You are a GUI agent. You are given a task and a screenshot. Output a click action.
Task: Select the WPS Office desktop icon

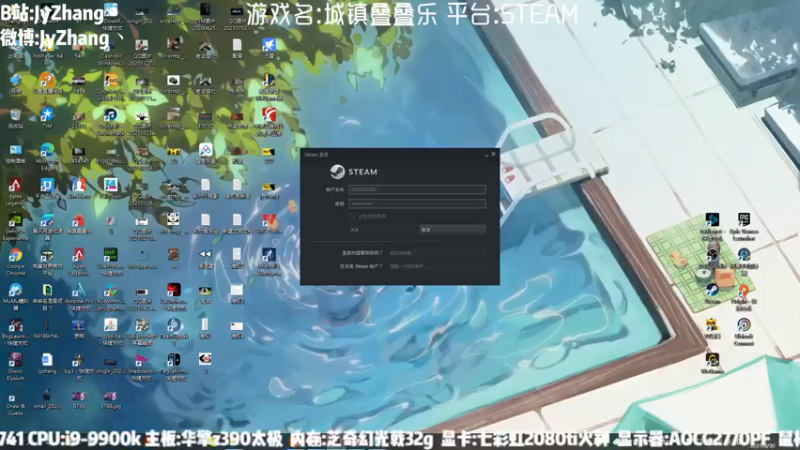269,223
